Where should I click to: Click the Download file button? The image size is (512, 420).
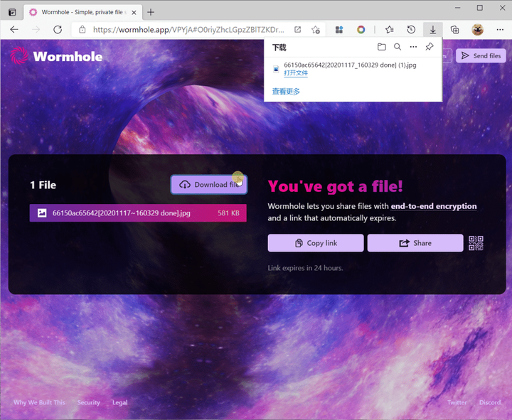[209, 185]
